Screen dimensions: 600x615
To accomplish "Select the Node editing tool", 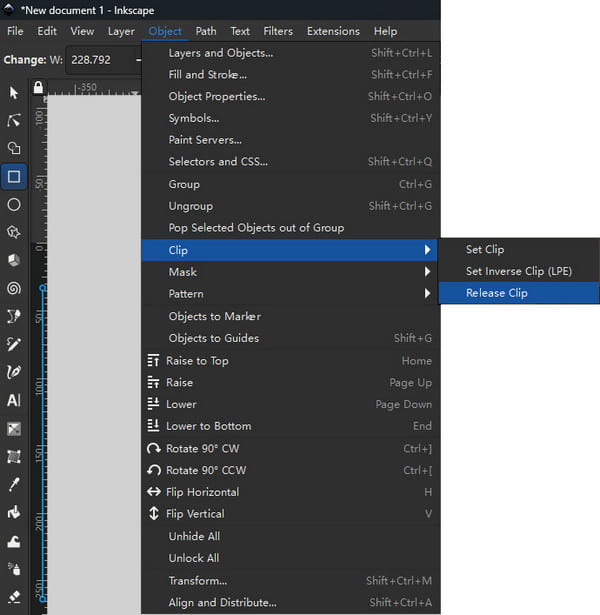I will click(14, 120).
